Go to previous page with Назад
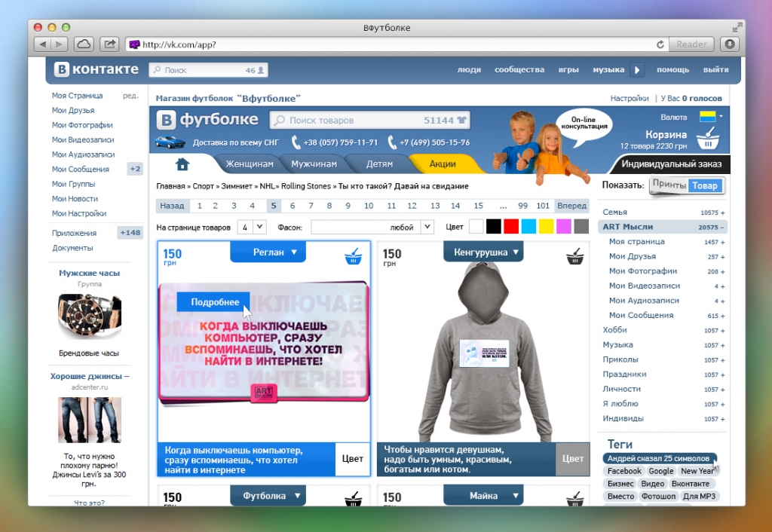Image resolution: width=772 pixels, height=532 pixels. pyautogui.click(x=172, y=206)
